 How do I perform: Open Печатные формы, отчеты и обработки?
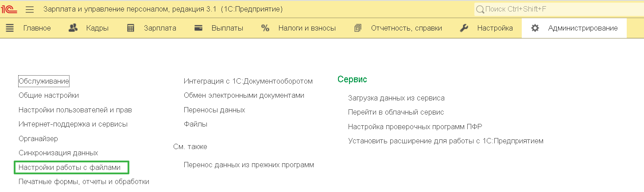click(x=84, y=181)
